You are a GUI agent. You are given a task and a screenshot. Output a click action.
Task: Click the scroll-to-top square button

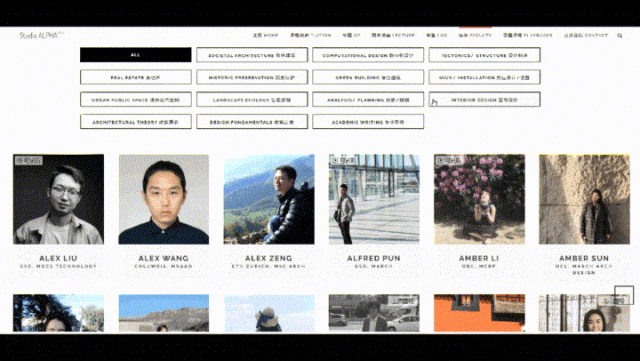(x=624, y=295)
